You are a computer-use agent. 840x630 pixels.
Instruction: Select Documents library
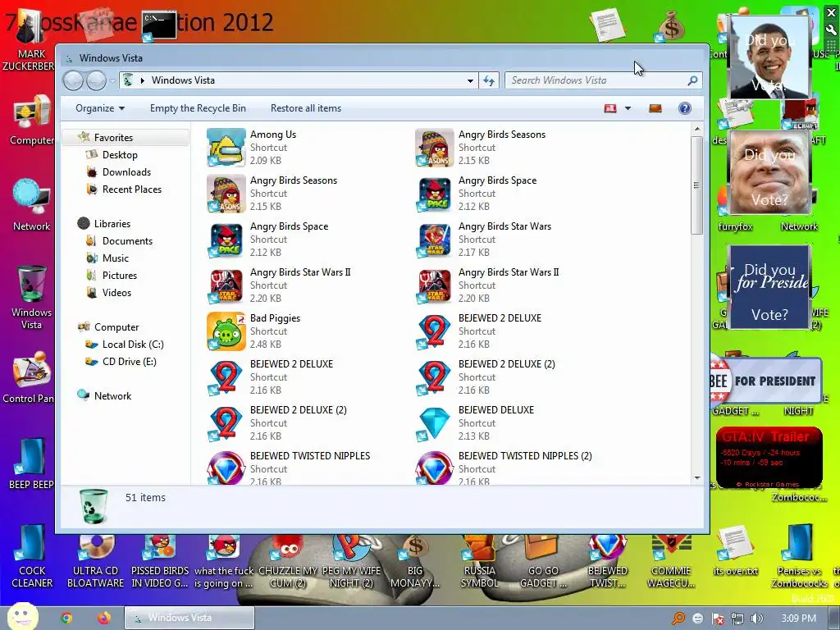(x=127, y=241)
